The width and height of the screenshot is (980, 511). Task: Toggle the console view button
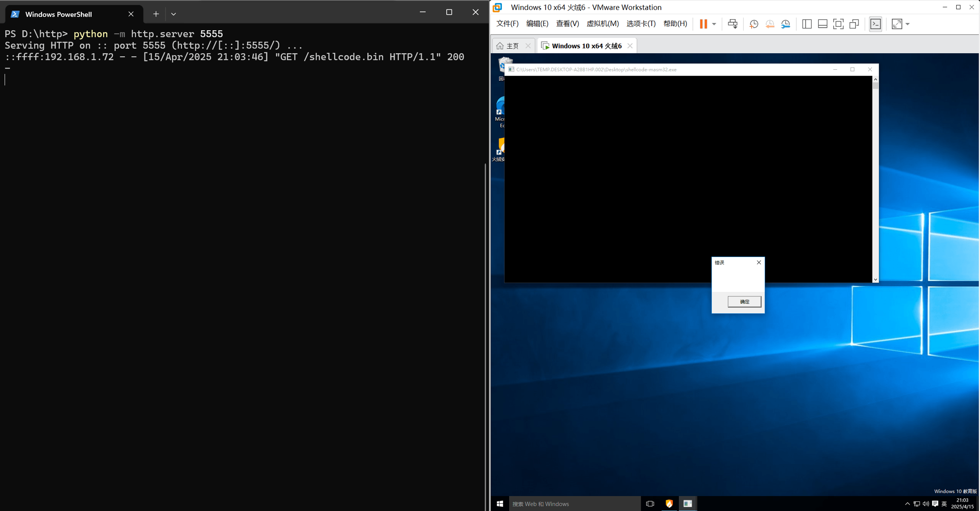(x=875, y=24)
